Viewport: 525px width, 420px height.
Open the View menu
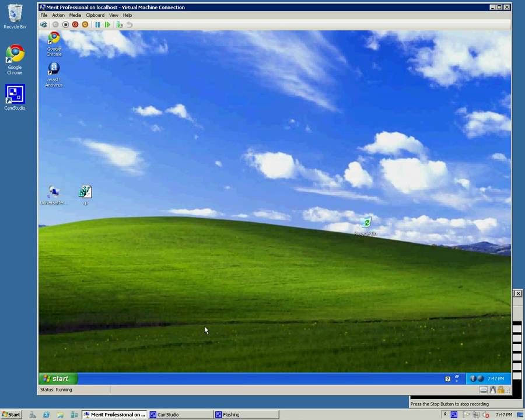pos(114,15)
